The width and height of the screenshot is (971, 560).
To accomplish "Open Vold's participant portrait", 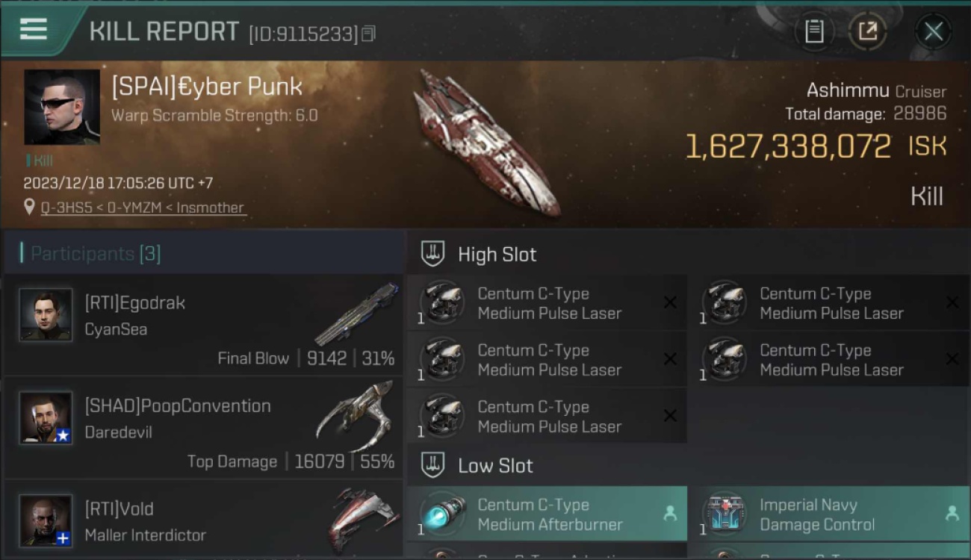I will pos(46,520).
